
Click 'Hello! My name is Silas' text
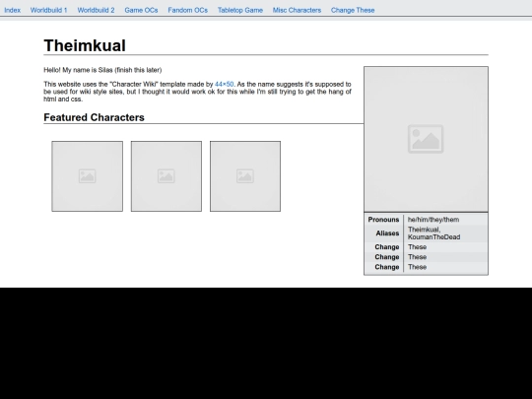79,70
